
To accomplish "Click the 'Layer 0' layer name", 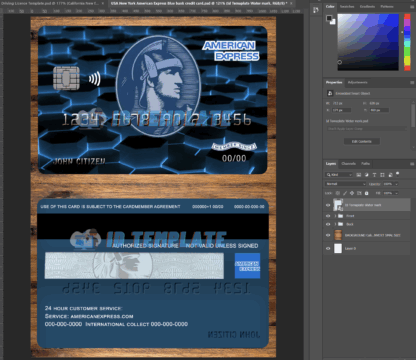I will (x=350, y=249).
